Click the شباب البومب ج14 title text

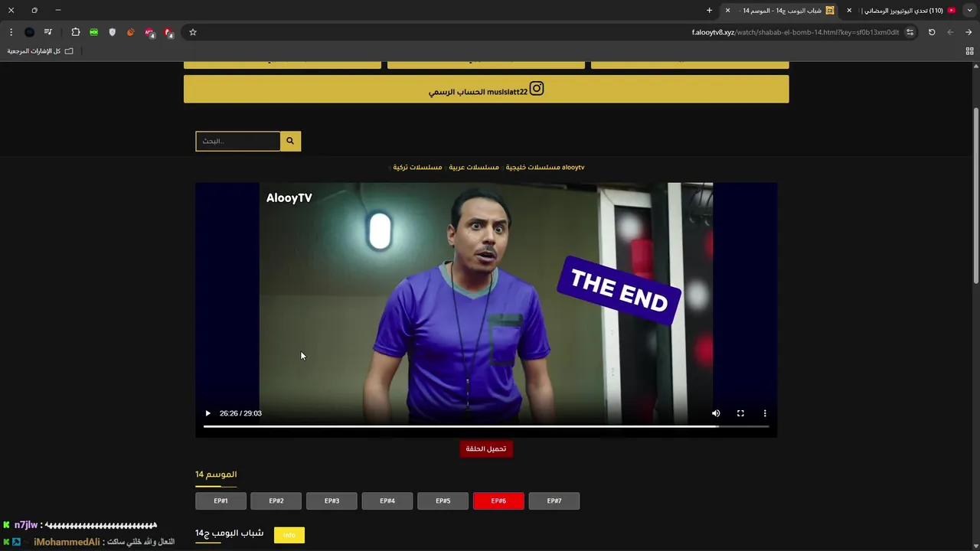pyautogui.click(x=230, y=533)
